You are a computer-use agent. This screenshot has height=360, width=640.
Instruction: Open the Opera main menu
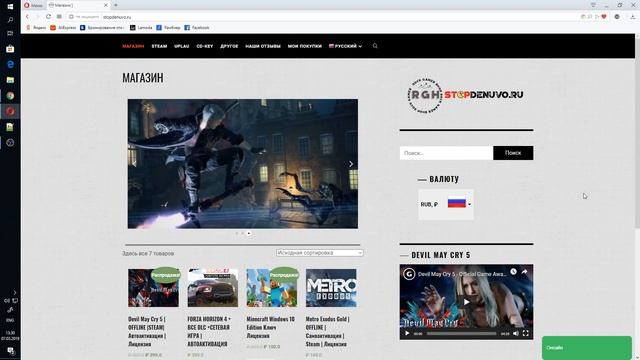[x=33, y=5]
